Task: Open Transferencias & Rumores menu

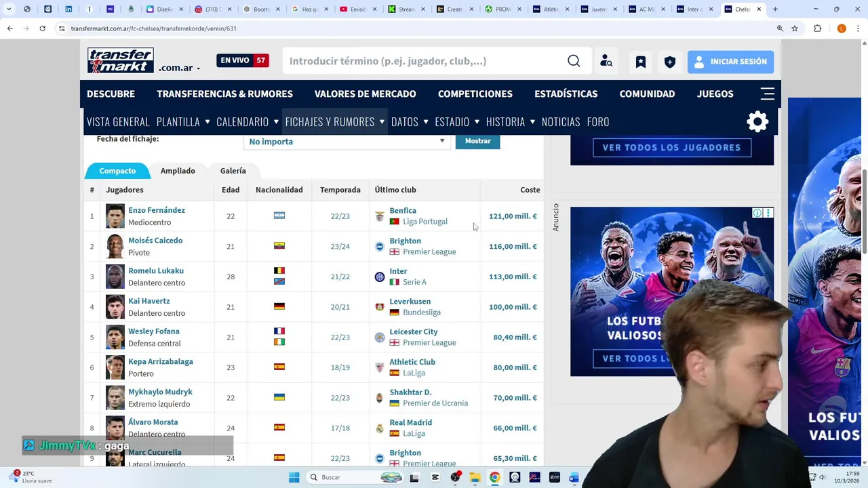Action: [224, 94]
